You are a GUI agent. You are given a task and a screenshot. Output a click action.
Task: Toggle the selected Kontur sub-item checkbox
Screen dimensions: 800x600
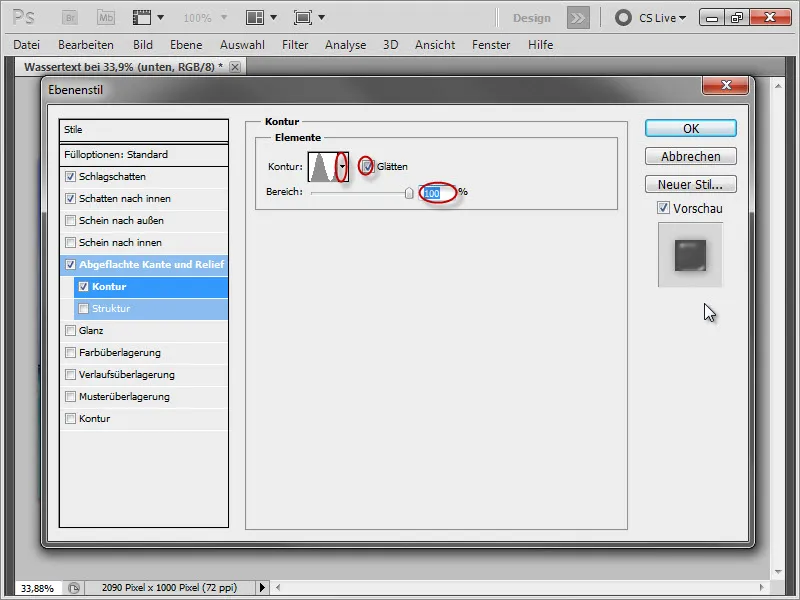(84, 286)
